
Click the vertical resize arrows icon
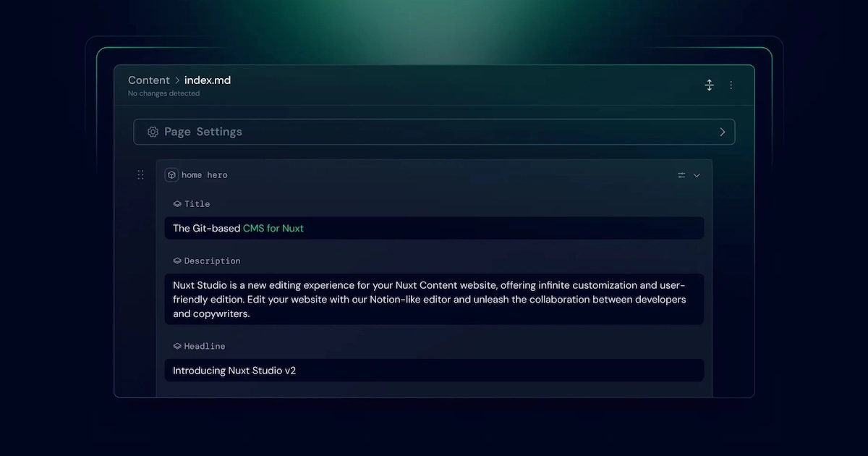click(709, 85)
